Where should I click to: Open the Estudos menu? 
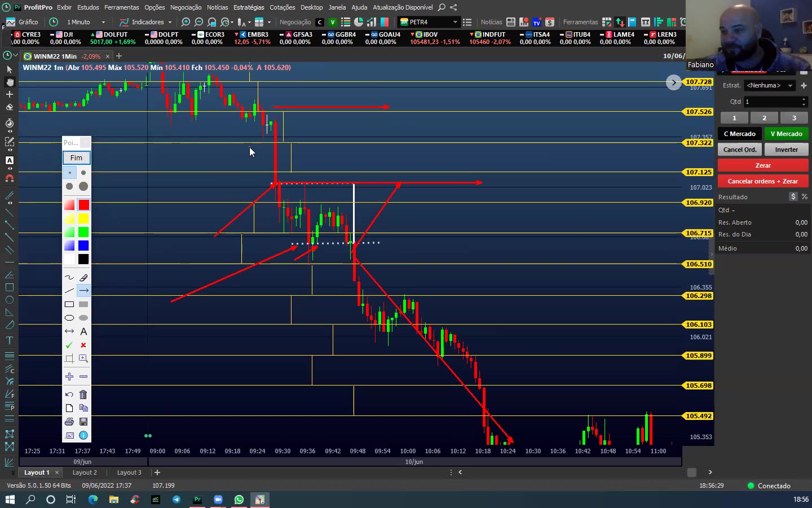point(88,7)
